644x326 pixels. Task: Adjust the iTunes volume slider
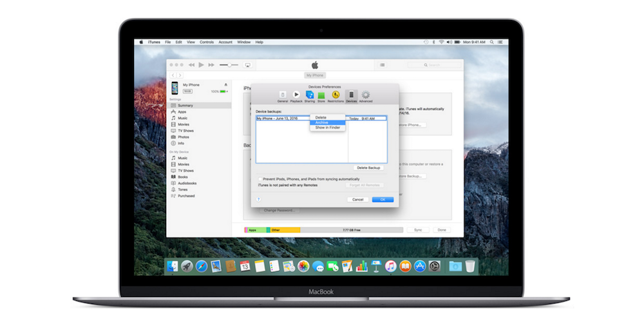(x=229, y=65)
